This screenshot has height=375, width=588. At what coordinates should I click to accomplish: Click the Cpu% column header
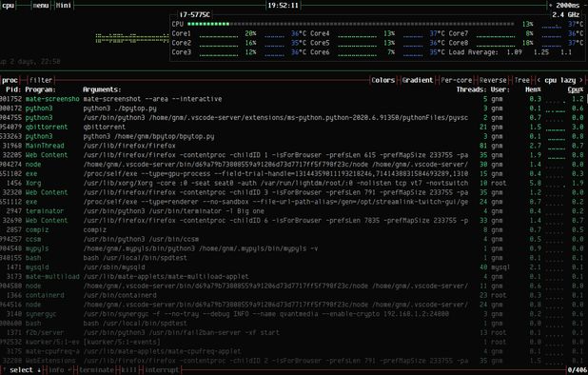click(576, 89)
